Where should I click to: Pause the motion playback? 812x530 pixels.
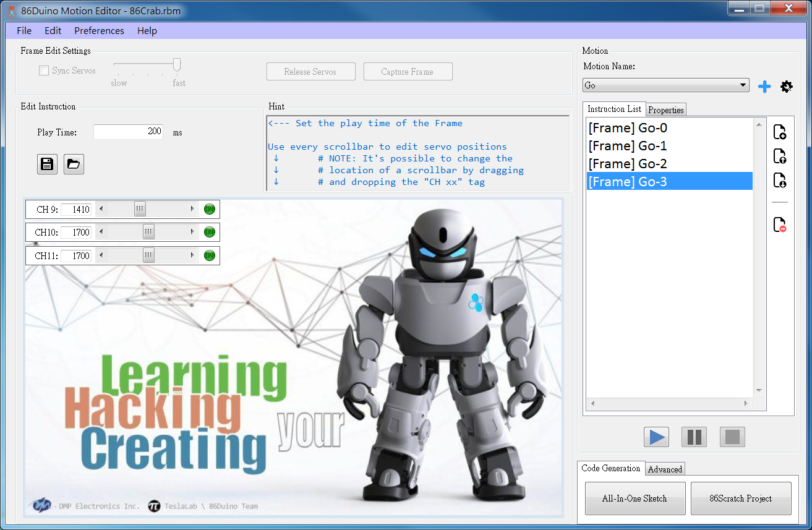pos(694,437)
